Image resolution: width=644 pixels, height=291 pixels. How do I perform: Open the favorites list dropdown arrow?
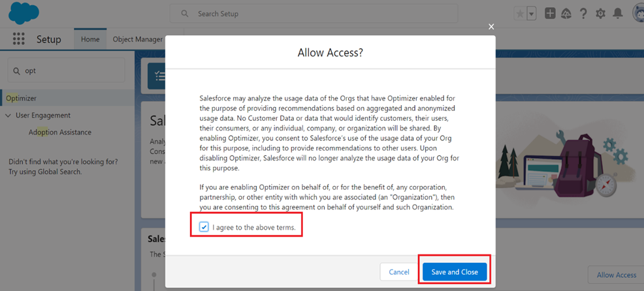532,14
